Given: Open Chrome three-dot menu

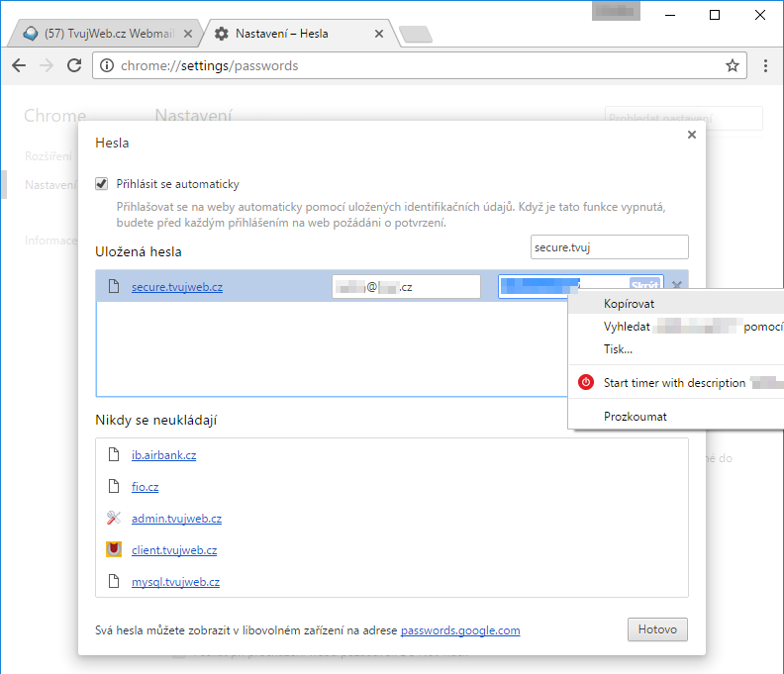Looking at the screenshot, I should click(766, 65).
